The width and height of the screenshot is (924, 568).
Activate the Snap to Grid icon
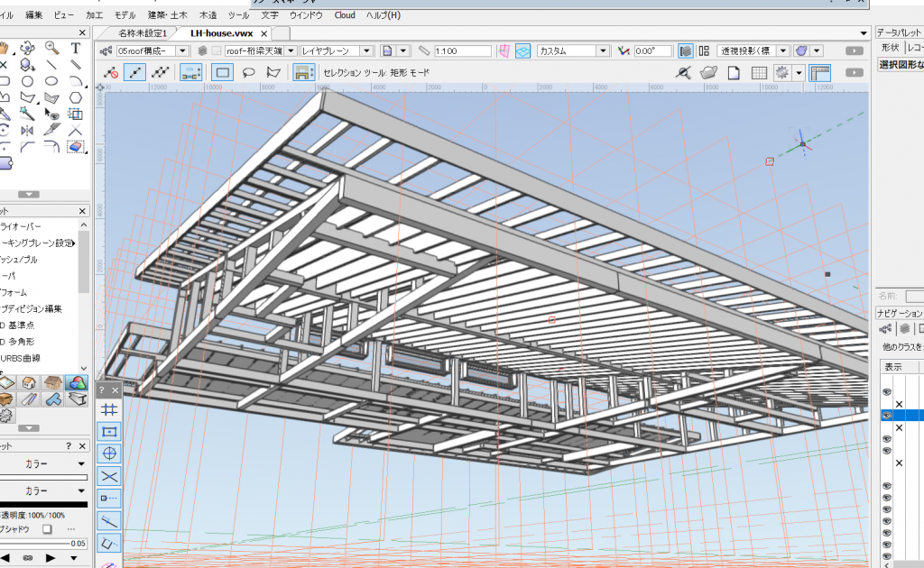pos(109,408)
